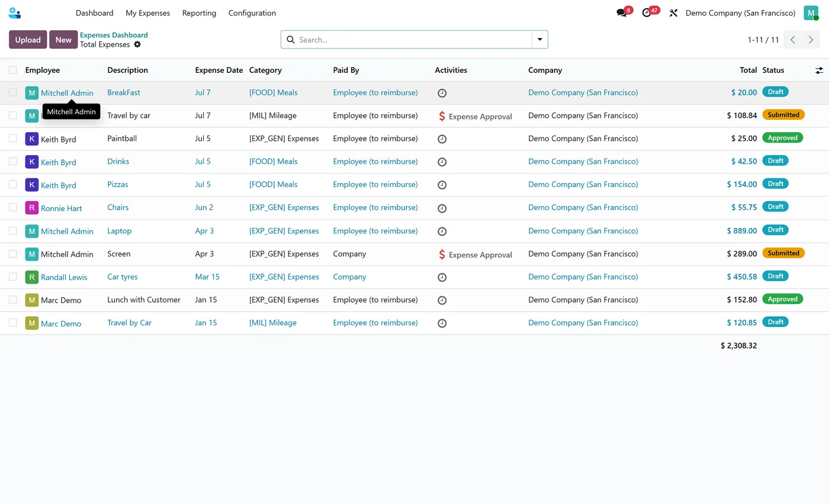Click the 1-11 / 11 pager counter
Image resolution: width=829 pixels, height=504 pixels.
[763, 40]
